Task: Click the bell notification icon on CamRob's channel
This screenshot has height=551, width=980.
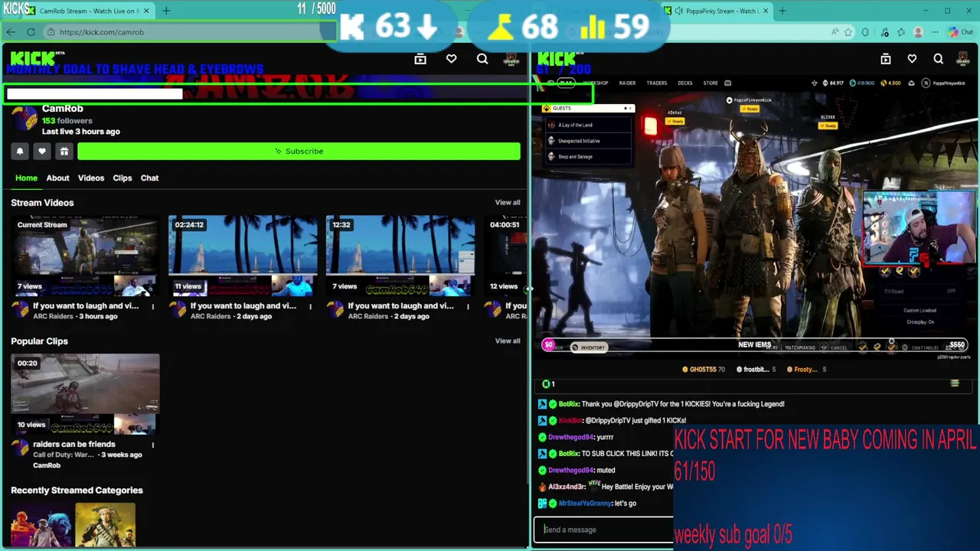Action: tap(20, 152)
